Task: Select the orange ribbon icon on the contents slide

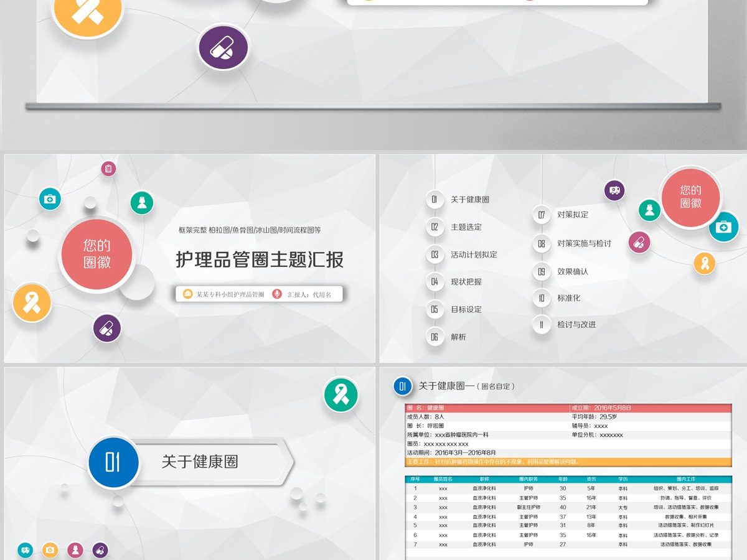Action: (705, 263)
